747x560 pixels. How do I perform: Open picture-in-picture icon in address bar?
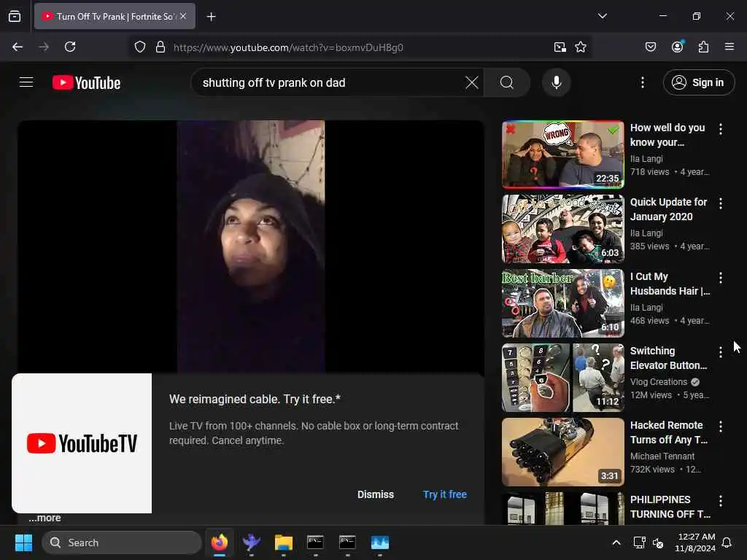560,47
